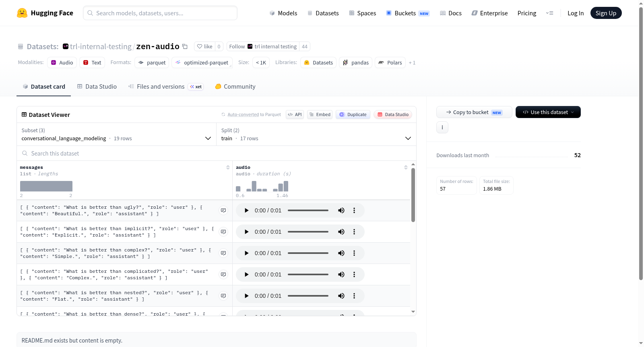The image size is (644, 347).
Task: Click the Sign Up button
Action: 606,13
